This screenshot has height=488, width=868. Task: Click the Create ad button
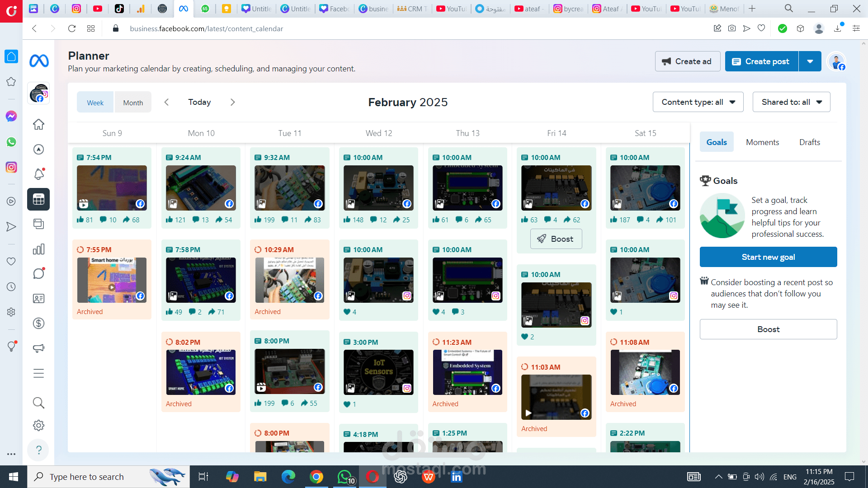687,61
